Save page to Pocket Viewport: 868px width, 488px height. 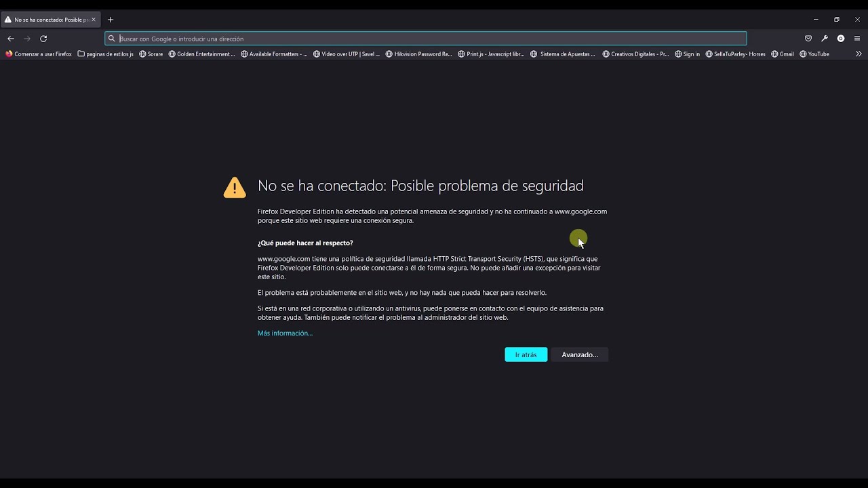808,39
